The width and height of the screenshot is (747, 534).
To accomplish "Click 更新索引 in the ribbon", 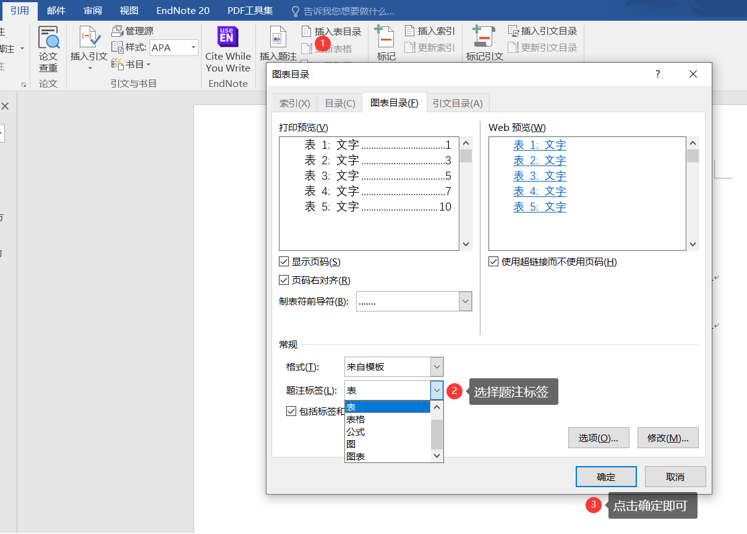I will pos(430,47).
